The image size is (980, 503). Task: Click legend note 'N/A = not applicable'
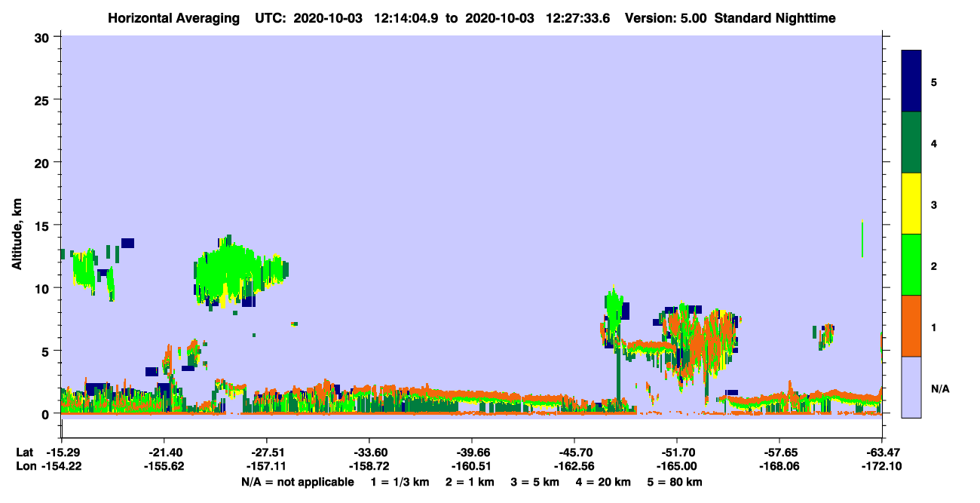298,482
